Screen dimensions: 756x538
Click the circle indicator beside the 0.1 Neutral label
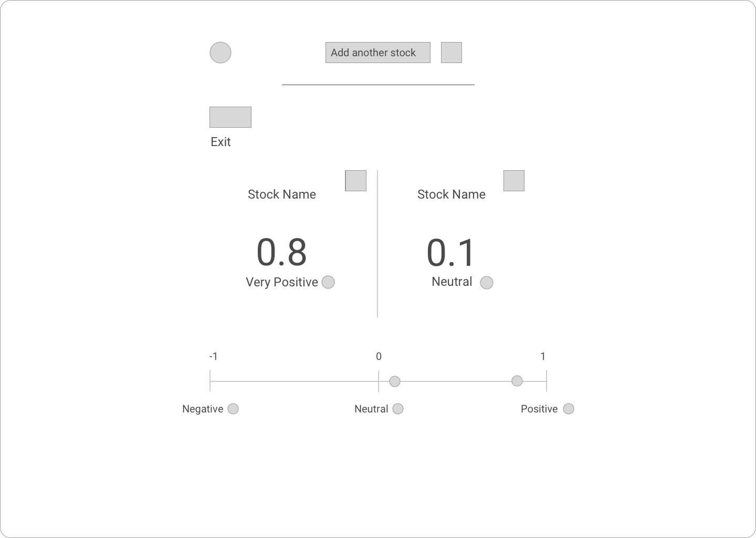[487, 283]
